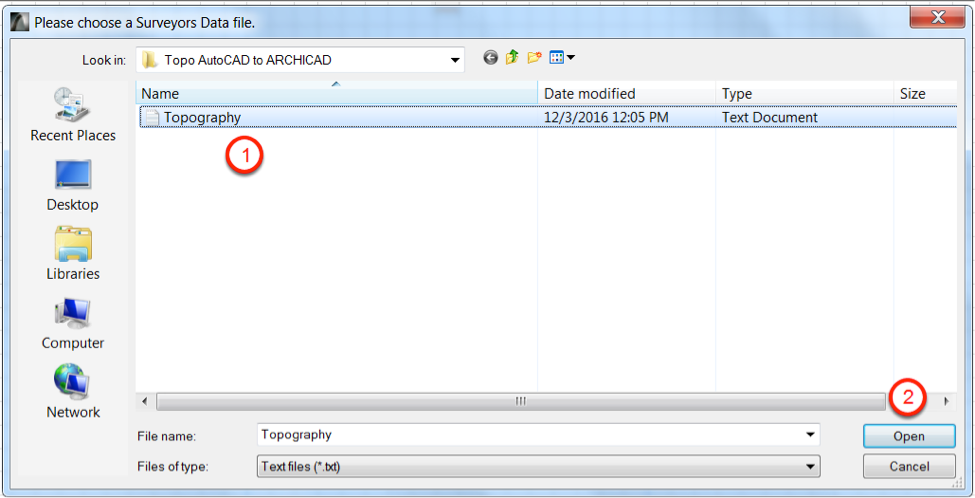Open Recent Places shortcut
Image resolution: width=975 pixels, height=498 pixels.
point(73,114)
